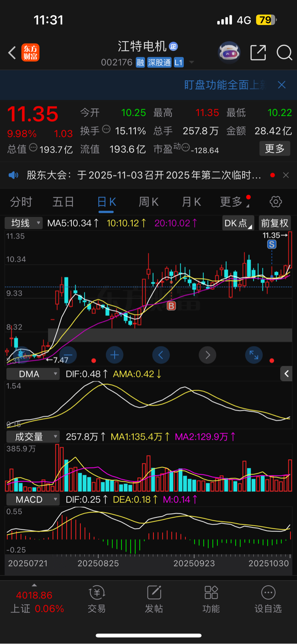Tap the 总值 info icon
The height and width of the screenshot is (644, 297).
[33, 148]
